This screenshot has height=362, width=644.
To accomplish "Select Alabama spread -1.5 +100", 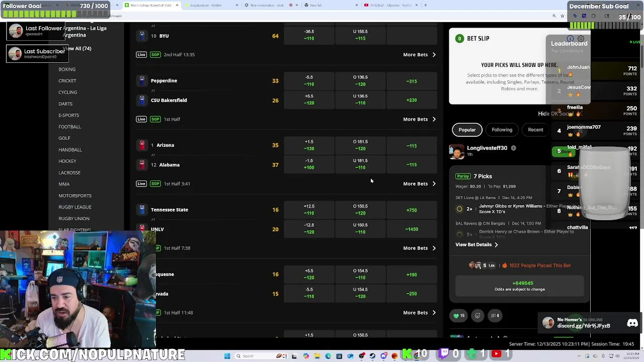I will coord(309,164).
